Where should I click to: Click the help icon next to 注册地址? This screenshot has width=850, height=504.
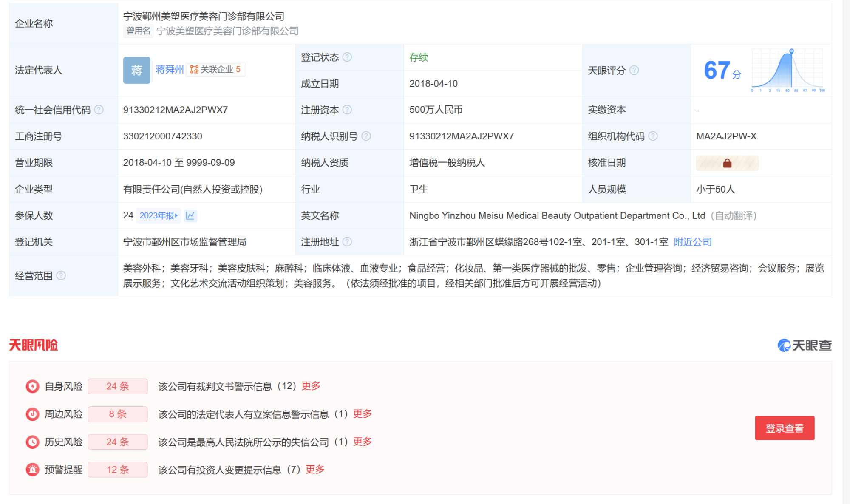point(347,242)
